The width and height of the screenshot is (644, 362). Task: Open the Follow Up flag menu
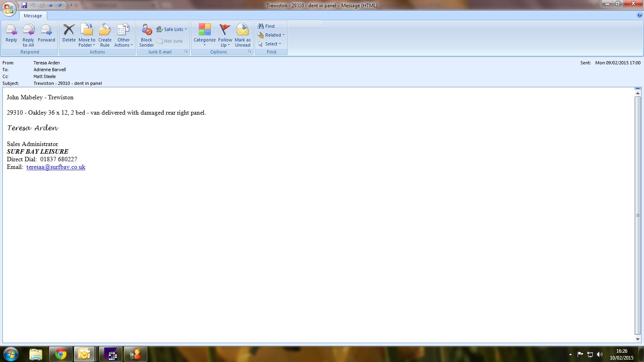[225, 35]
